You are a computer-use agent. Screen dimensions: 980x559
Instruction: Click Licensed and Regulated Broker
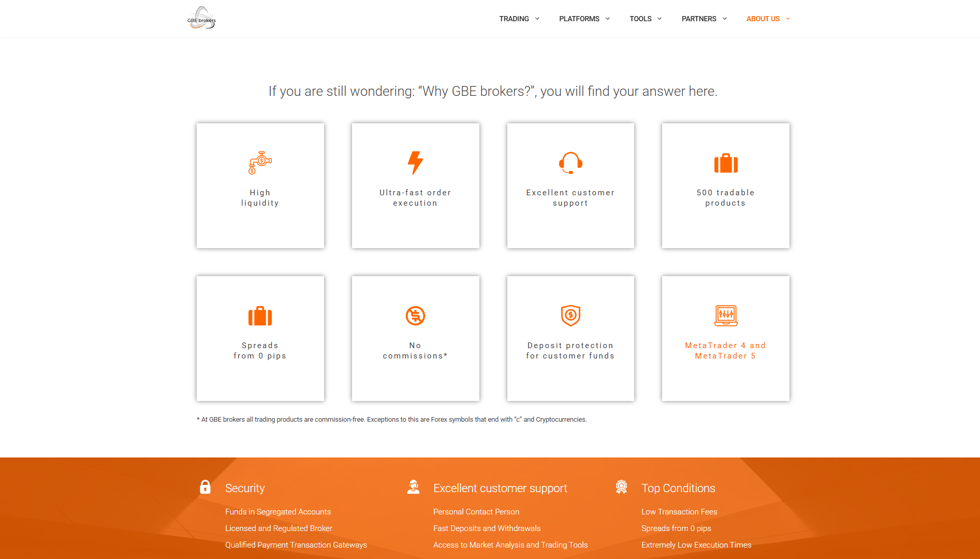[x=279, y=528]
